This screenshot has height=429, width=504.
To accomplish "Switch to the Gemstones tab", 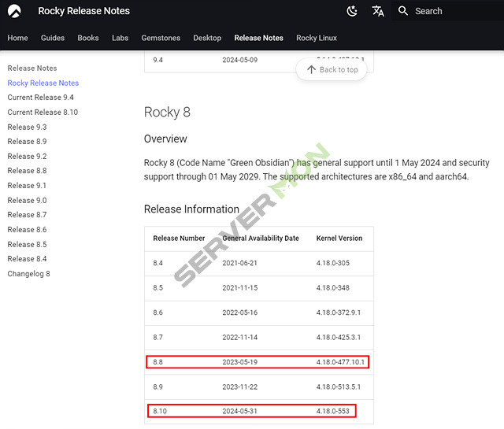I will click(161, 38).
